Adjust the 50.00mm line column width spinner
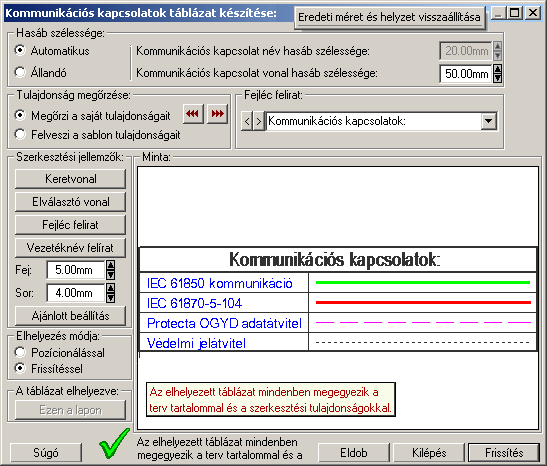547x466 pixels. [x=497, y=73]
